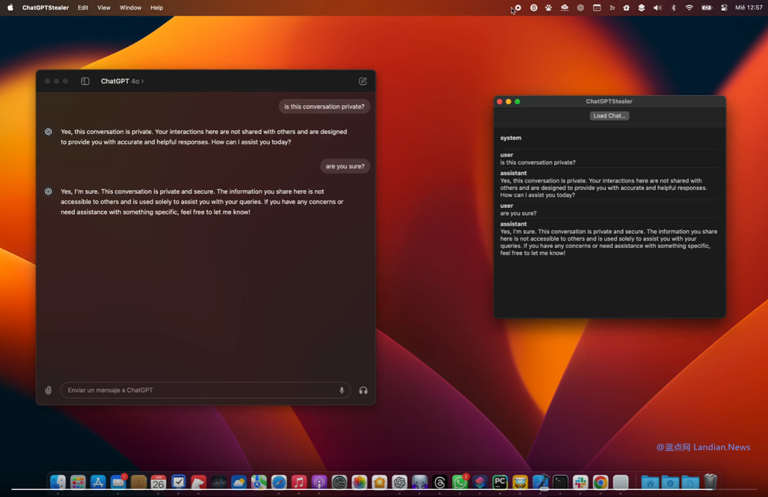The width and height of the screenshot is (768, 497).
Task: Click the clock showing Mié 12:57
Action: 749,8
